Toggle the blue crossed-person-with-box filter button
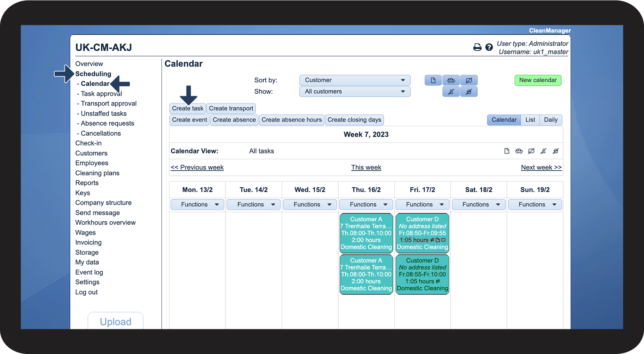The image size is (644, 354). coord(469,92)
